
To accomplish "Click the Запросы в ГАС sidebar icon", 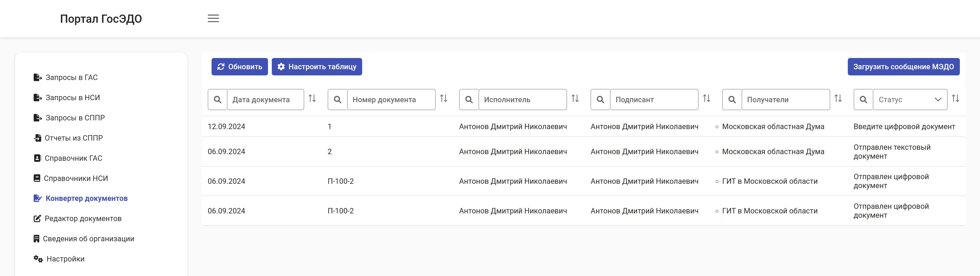I will click(x=38, y=77).
